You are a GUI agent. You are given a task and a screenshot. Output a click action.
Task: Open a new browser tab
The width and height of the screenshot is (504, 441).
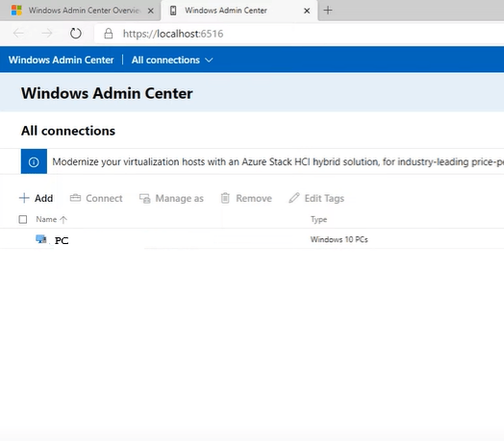[x=328, y=11]
